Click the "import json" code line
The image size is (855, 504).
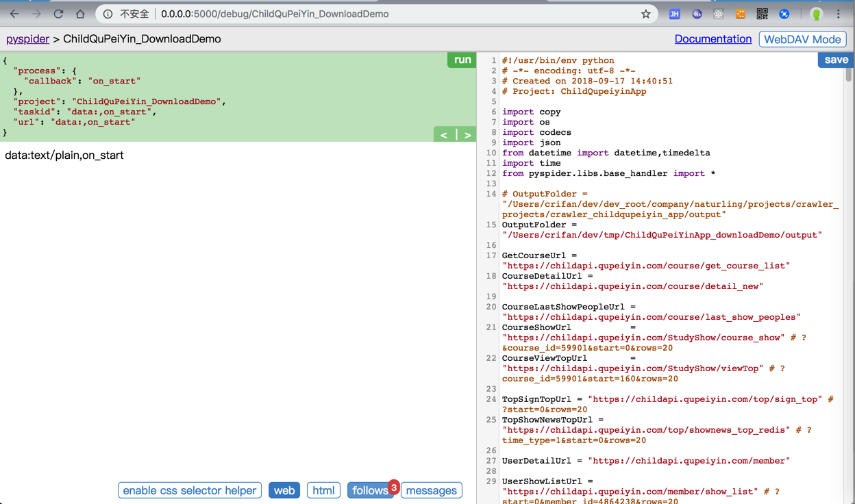[x=532, y=142]
